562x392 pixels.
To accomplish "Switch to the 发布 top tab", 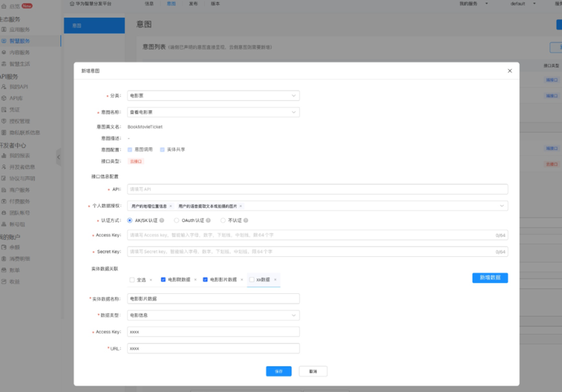I will tap(193, 3).
